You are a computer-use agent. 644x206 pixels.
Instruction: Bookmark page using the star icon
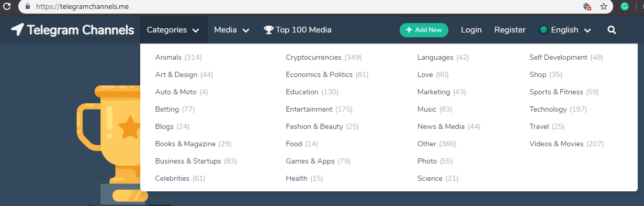pyautogui.click(x=604, y=7)
